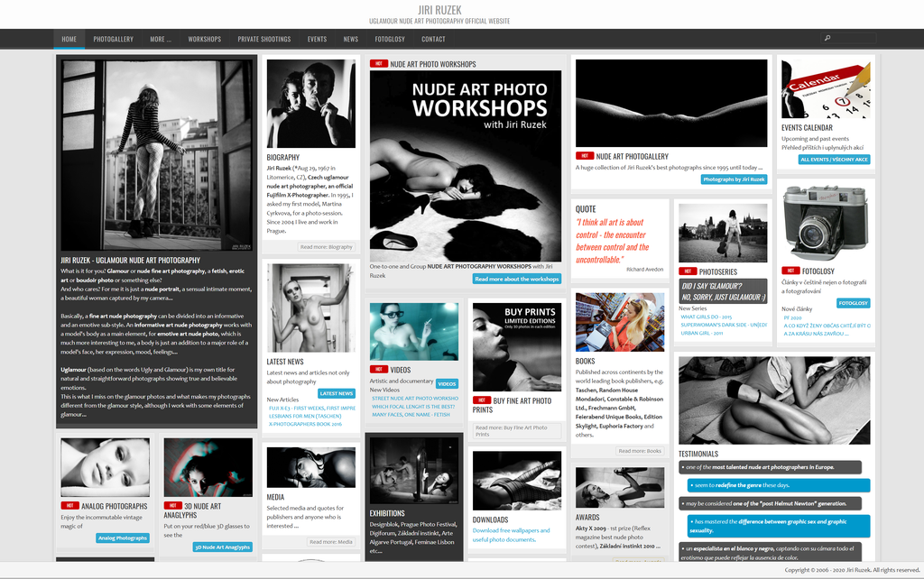The image size is (924, 579).
Task: Click Read more about the workshops button
Action: tap(517, 280)
